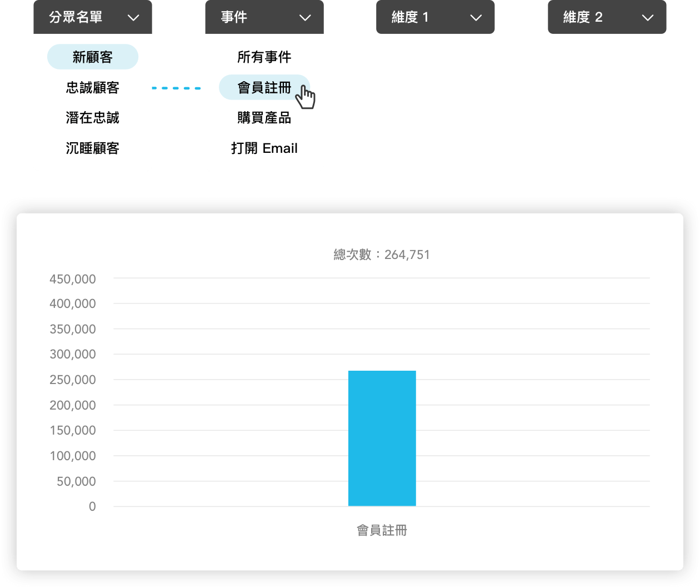Select 沉睡顧客 audience segment

(x=93, y=148)
